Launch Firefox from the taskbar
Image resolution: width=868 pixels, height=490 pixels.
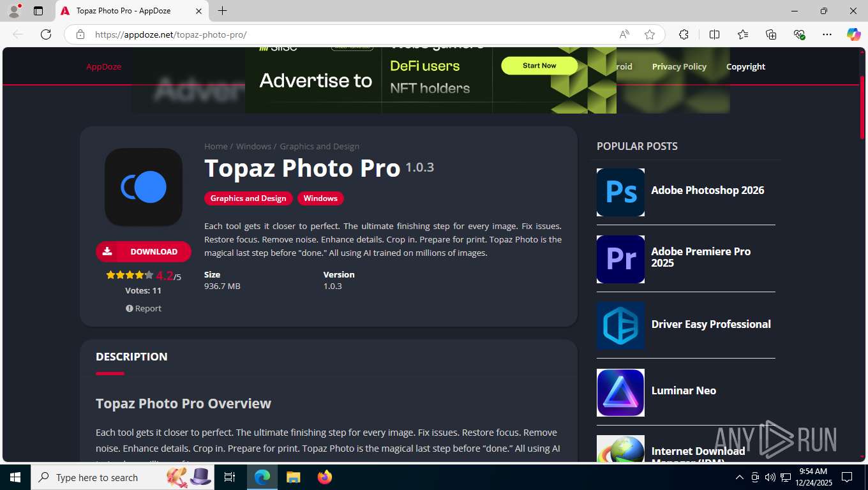click(x=325, y=477)
